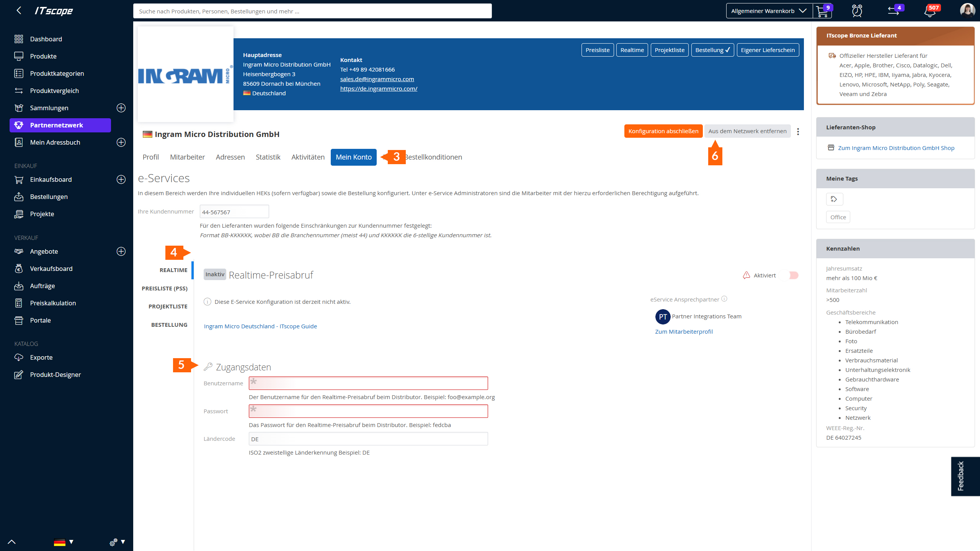
Task: Switch to the Mitarbeiter tab
Action: click(x=187, y=157)
